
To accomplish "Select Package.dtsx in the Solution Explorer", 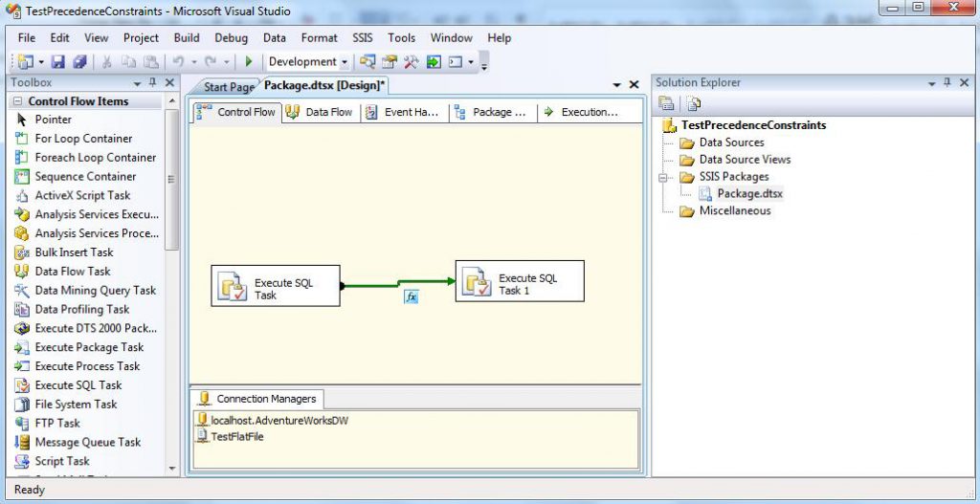I will point(749,193).
